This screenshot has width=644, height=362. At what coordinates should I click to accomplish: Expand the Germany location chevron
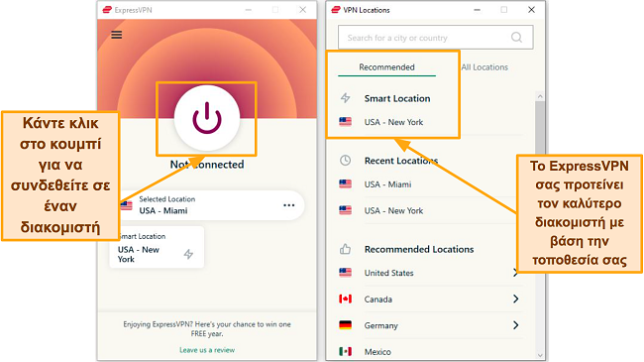[516, 325]
